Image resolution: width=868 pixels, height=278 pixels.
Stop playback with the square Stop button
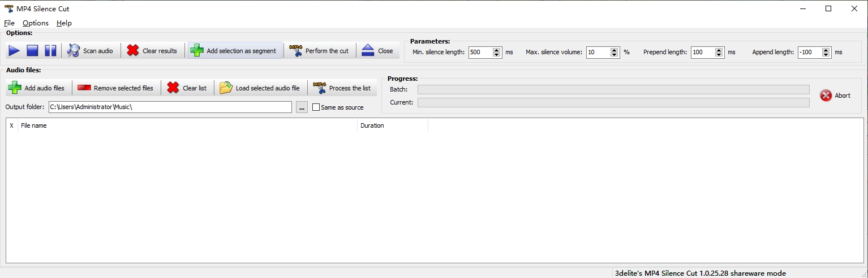point(32,51)
